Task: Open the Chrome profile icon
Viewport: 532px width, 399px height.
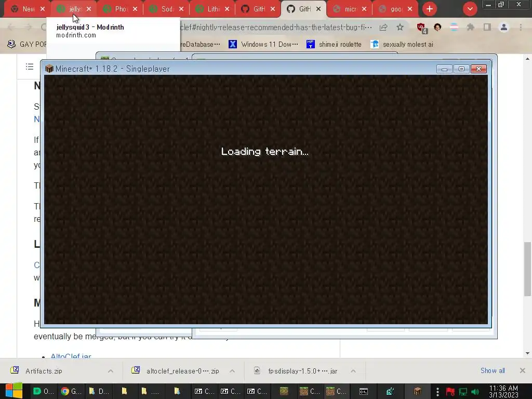Action: pos(504,27)
